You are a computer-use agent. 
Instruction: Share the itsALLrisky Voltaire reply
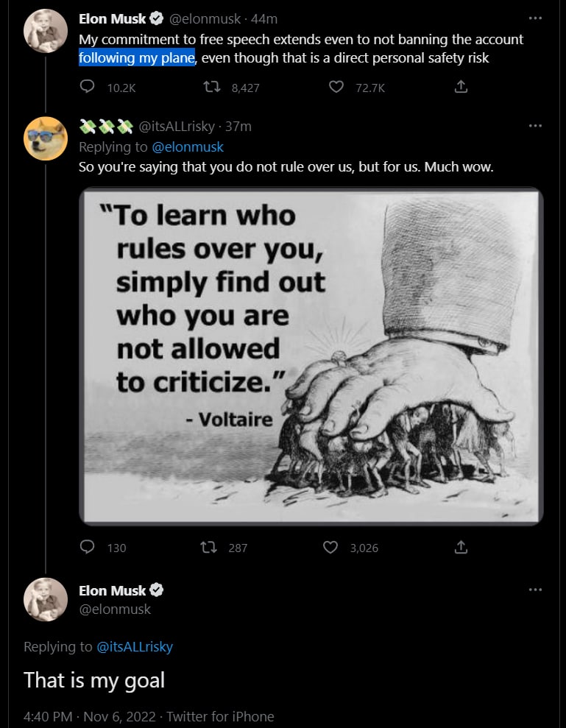click(461, 547)
